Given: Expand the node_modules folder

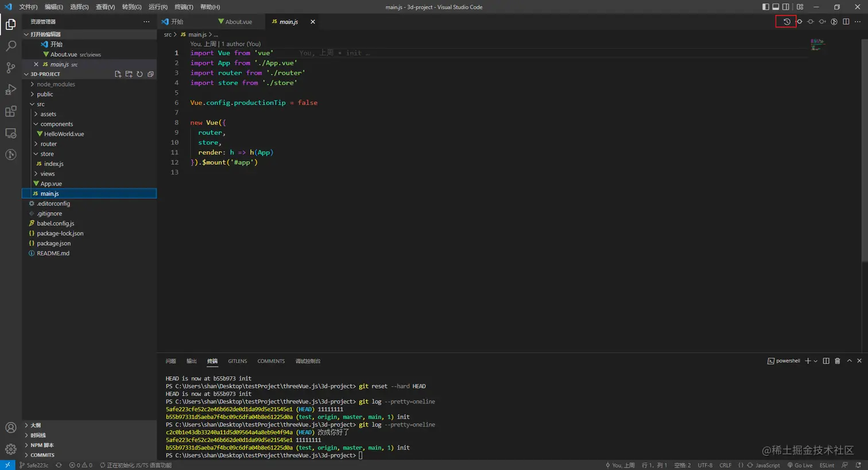Looking at the screenshot, I should (x=89, y=84).
